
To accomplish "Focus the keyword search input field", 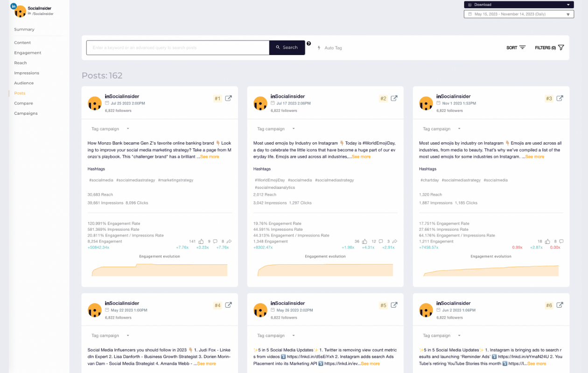I will (x=178, y=48).
